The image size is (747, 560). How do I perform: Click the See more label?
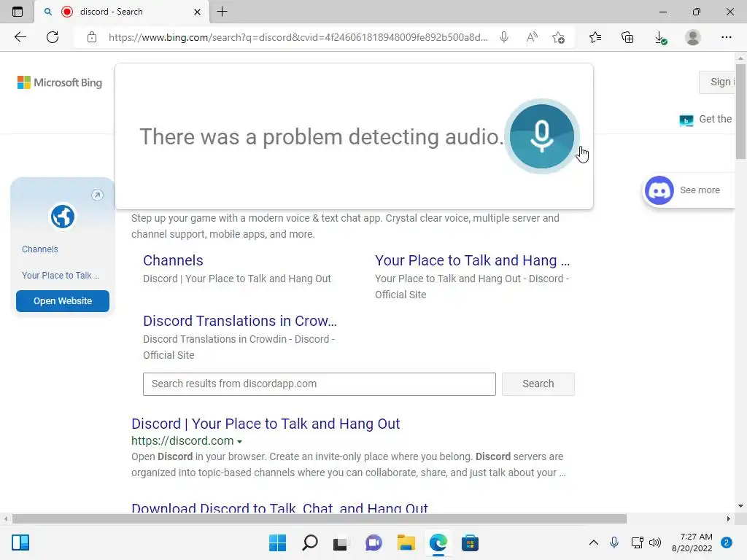coord(700,190)
